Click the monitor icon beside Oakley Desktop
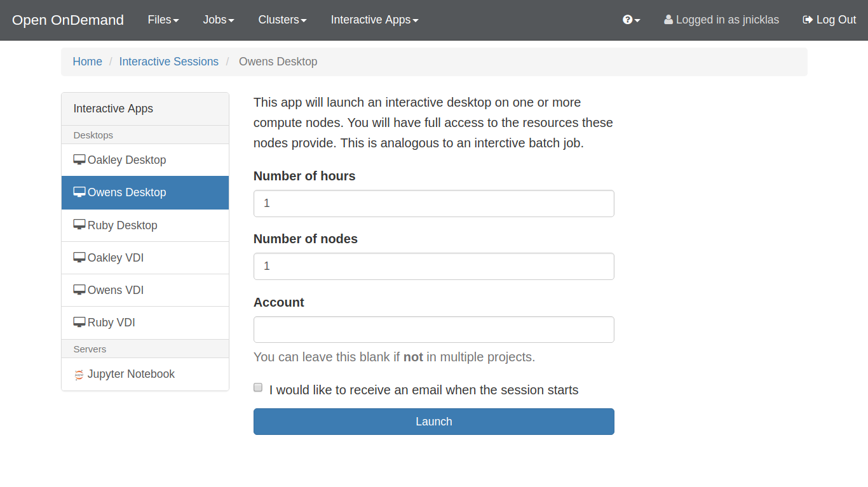 pyautogui.click(x=79, y=160)
